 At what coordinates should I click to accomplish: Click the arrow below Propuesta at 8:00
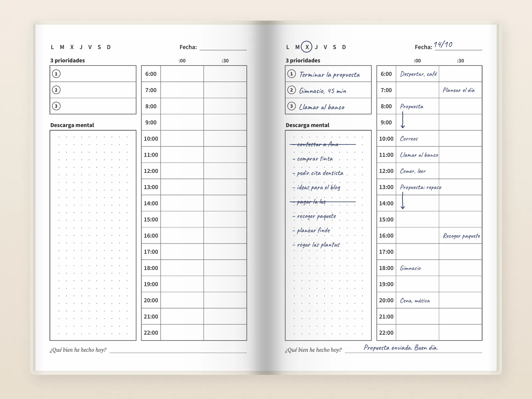coord(403,120)
